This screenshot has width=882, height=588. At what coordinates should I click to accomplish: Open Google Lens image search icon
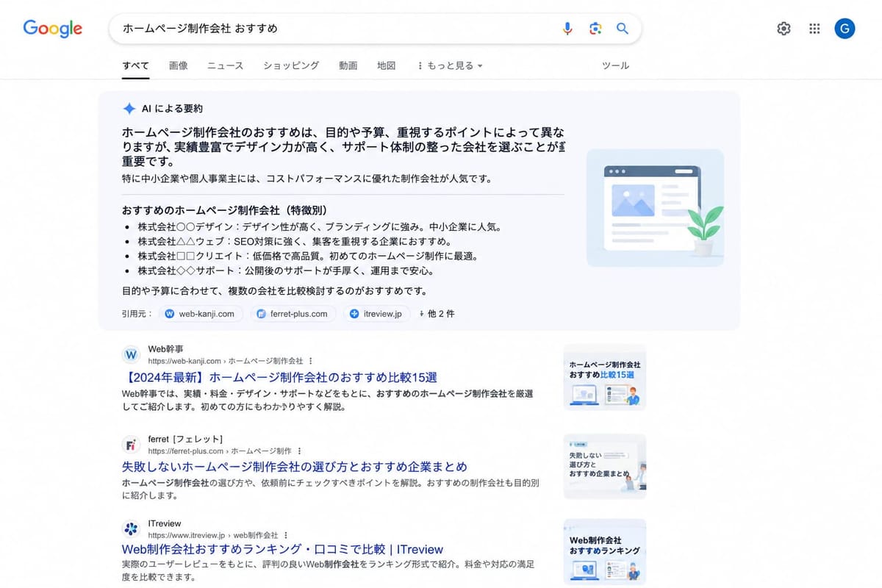pos(595,29)
